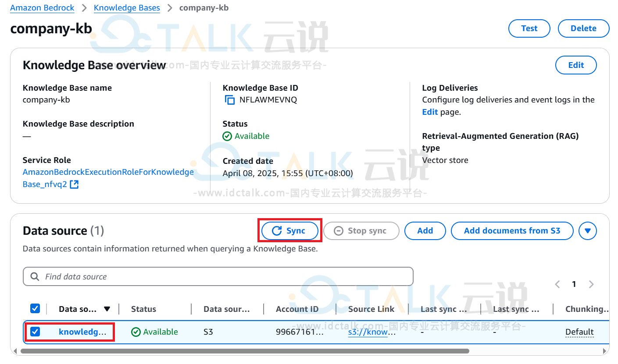Image resolution: width=618 pixels, height=364 pixels.
Task: Click the created date April 08, 2025 text
Action: coord(288,173)
